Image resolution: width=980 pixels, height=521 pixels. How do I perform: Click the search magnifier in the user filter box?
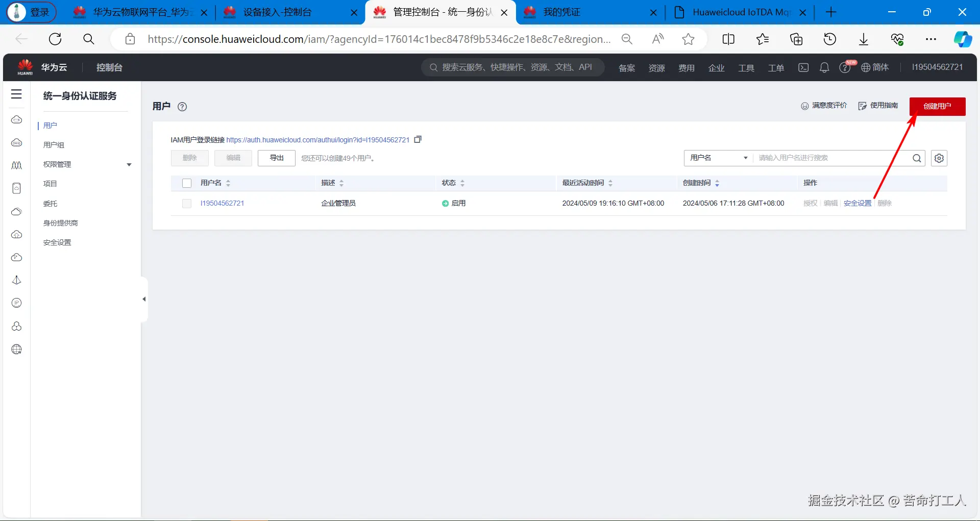click(x=917, y=158)
